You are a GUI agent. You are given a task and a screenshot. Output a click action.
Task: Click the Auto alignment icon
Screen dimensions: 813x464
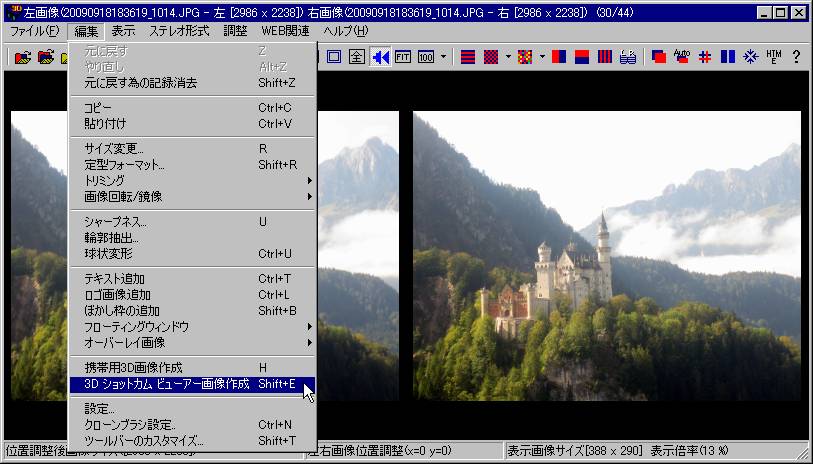[x=682, y=57]
